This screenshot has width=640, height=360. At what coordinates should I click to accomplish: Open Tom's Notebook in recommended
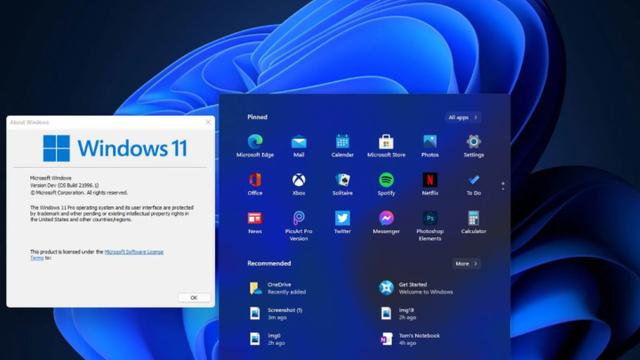(410, 339)
